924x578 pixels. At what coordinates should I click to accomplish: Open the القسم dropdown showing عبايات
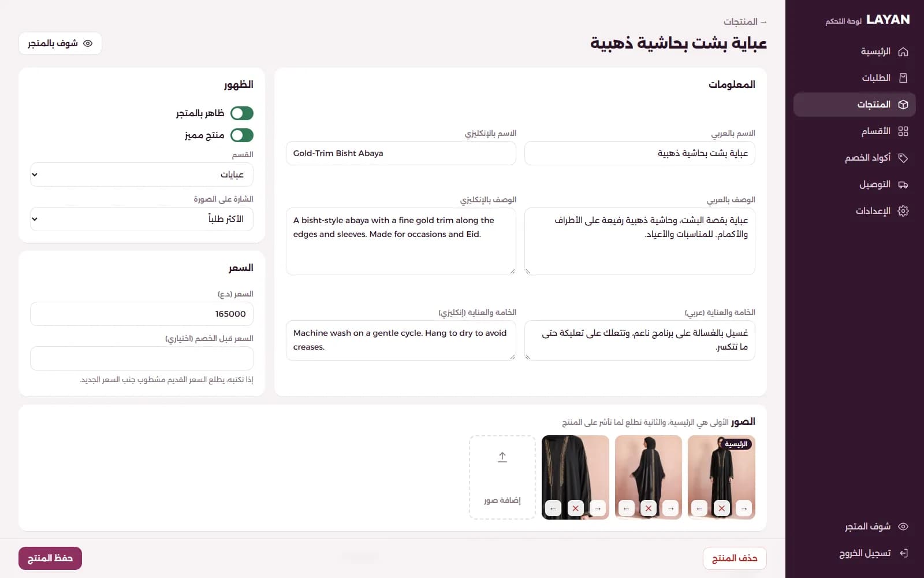(x=141, y=175)
